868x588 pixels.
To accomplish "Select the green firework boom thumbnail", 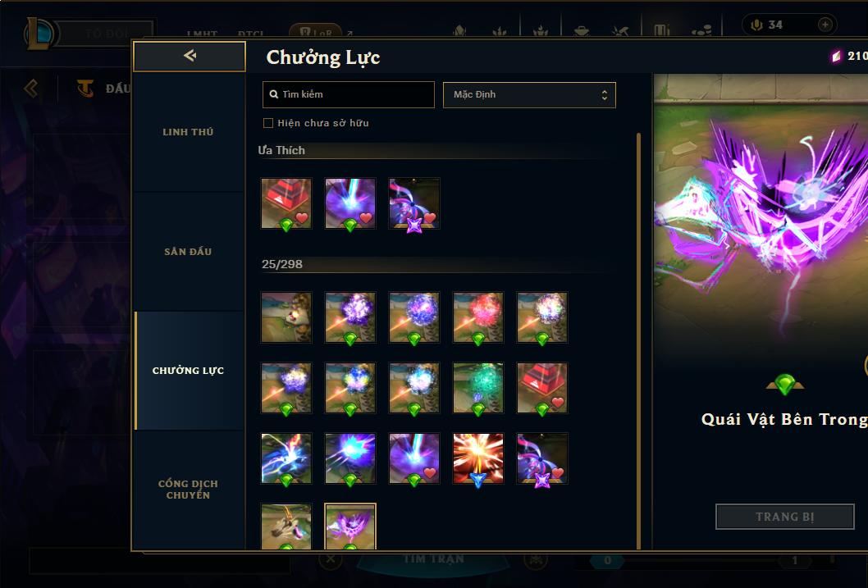I will click(478, 389).
